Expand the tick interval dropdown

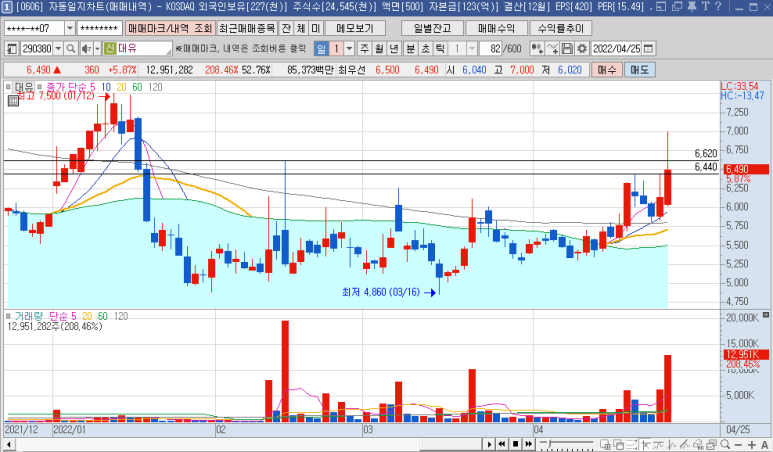pos(472,48)
